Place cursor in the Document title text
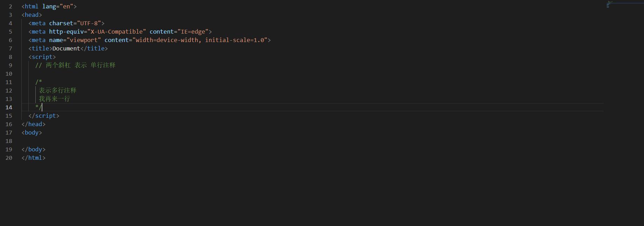Viewport: 644px width, 226px height. point(66,48)
